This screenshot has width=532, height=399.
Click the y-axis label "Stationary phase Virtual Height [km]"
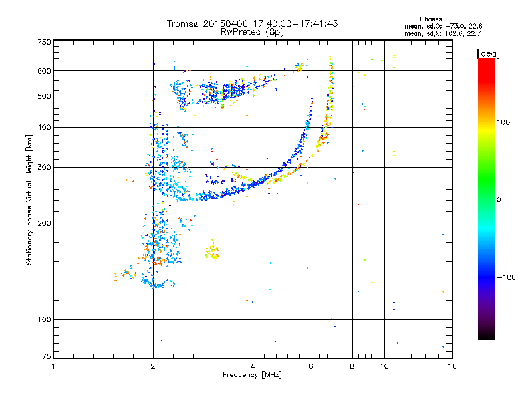(x=29, y=199)
